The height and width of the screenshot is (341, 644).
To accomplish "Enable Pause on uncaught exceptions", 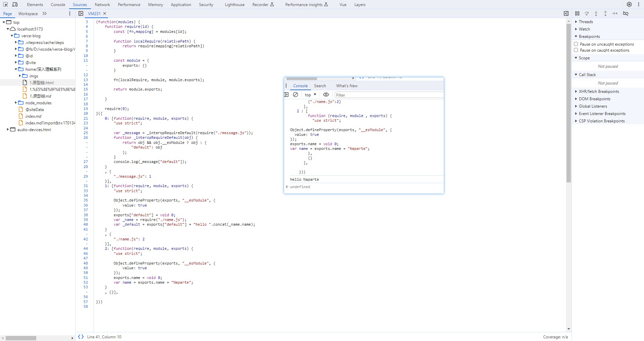I will click(576, 44).
